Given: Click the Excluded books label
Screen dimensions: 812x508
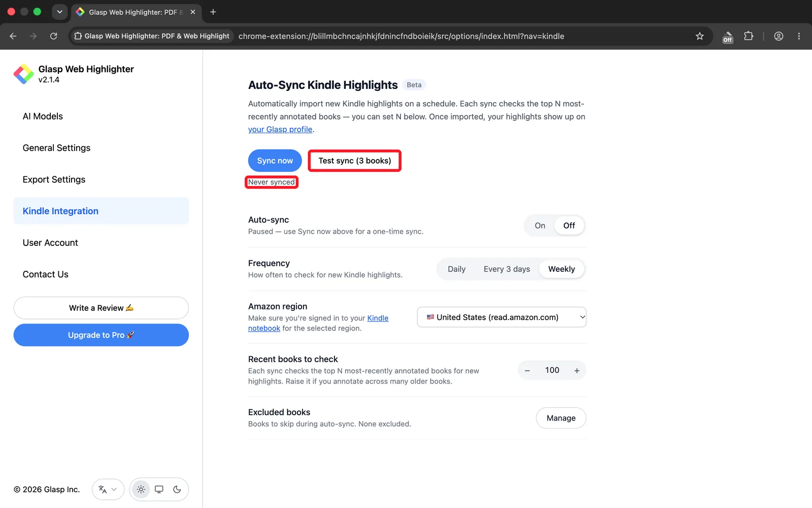Looking at the screenshot, I should [279, 412].
